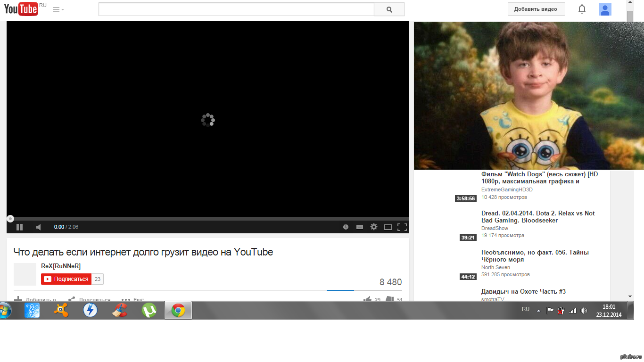The width and height of the screenshot is (644, 362).
Task: Open the YouTube home logo
Action: [21, 8]
